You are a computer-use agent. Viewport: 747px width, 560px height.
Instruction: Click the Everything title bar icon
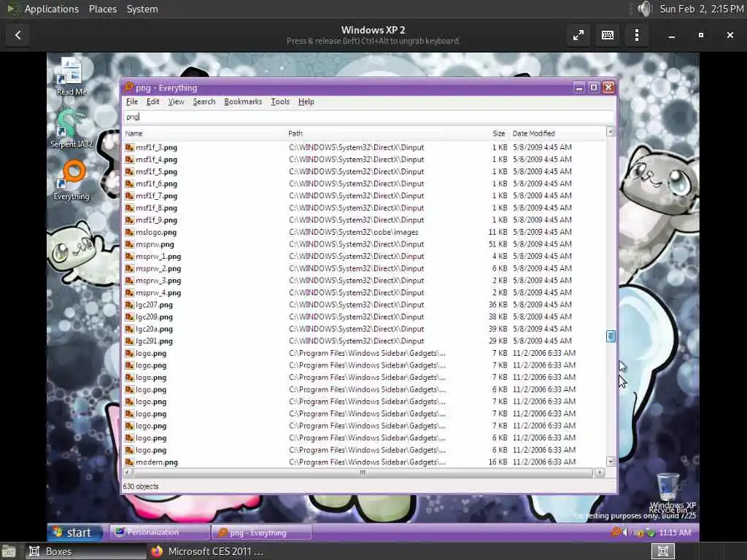click(x=128, y=87)
